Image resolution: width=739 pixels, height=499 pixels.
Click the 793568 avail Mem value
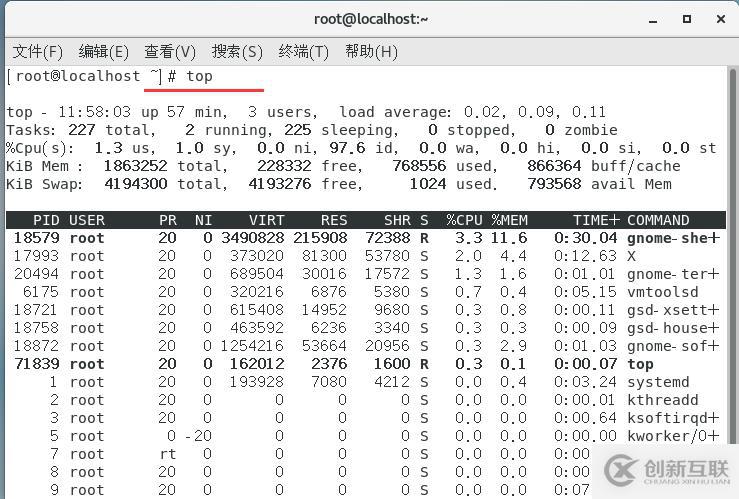(x=554, y=183)
